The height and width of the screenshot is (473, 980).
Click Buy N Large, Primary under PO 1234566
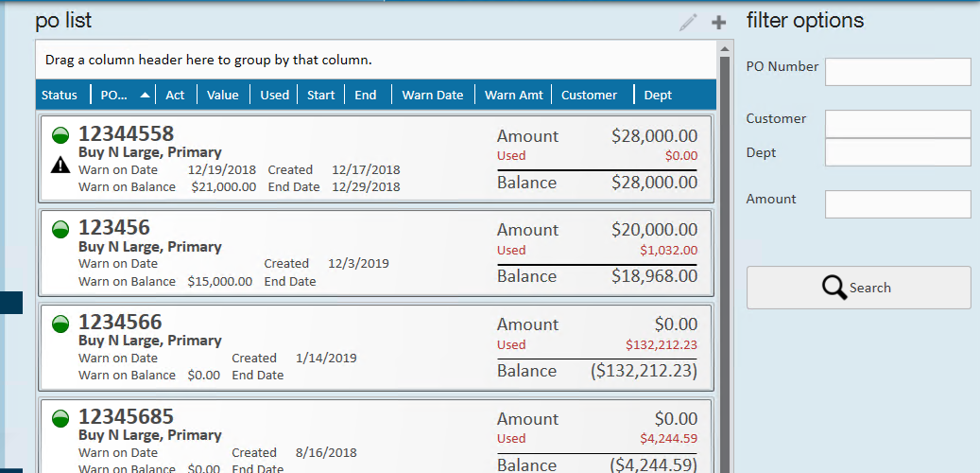coord(150,341)
